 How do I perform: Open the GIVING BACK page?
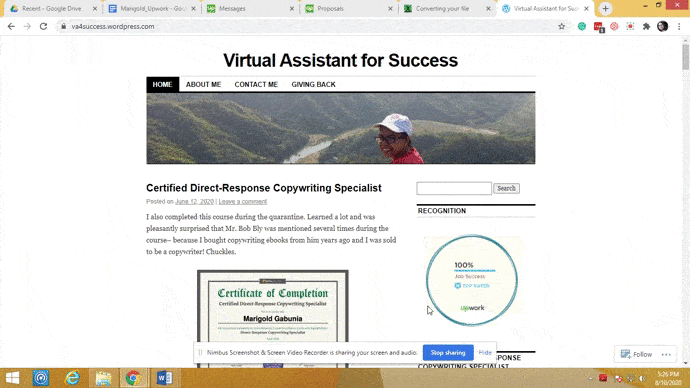click(x=313, y=84)
